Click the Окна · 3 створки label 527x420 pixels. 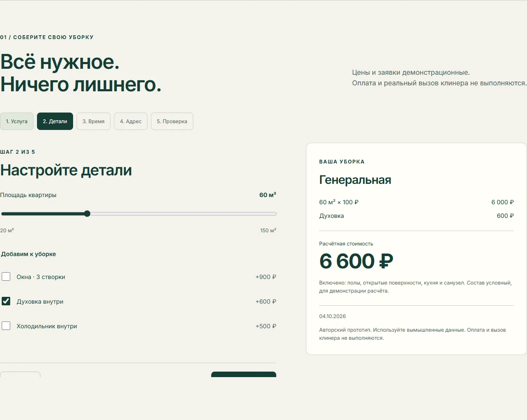click(41, 277)
